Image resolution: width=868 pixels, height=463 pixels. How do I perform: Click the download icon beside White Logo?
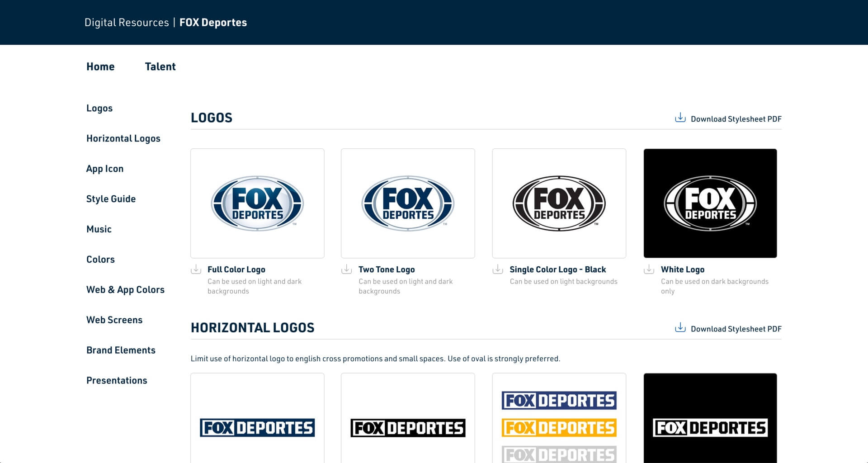click(649, 269)
